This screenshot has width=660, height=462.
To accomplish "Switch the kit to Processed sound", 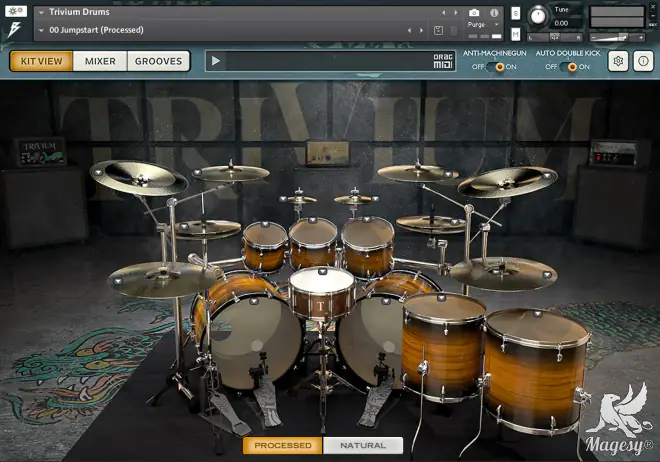I will [282, 445].
